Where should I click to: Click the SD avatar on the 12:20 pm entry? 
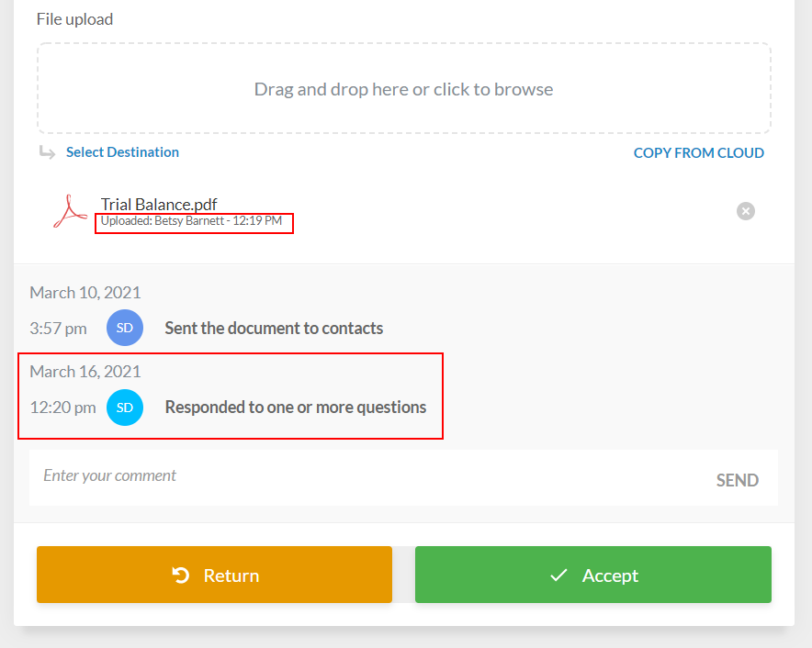125,408
